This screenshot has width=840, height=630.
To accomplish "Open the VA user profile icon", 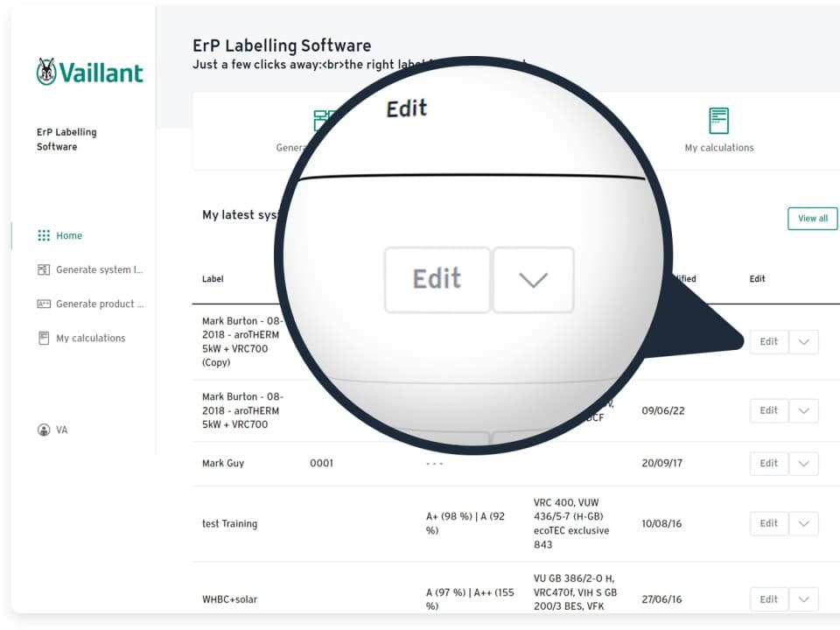I will 44,430.
